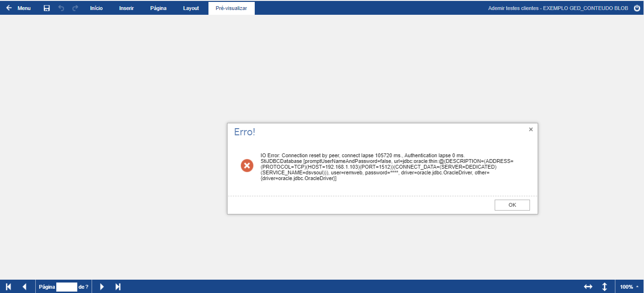
Task: Select the Página tab
Action: click(158, 8)
